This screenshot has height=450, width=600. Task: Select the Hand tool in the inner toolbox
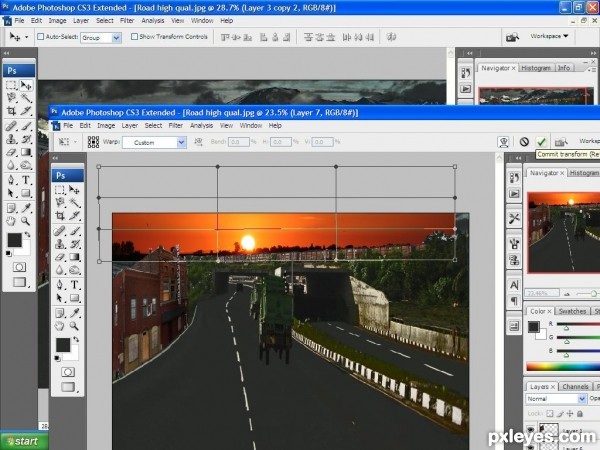click(60, 326)
